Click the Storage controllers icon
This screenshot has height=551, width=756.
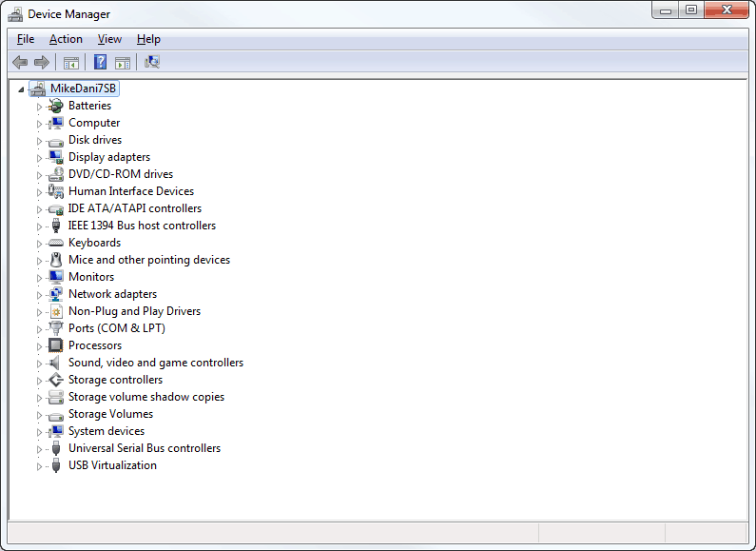[x=56, y=380]
